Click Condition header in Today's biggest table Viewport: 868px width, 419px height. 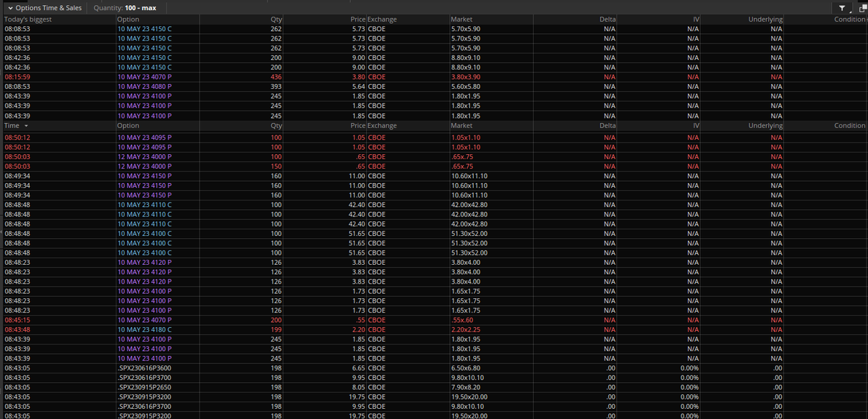[849, 20]
